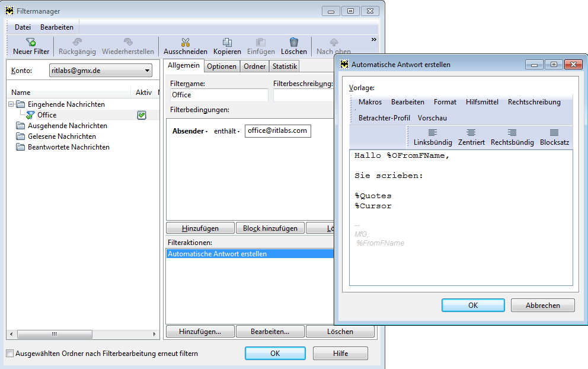
Task: Switch to the Optionen tab
Action: (222, 66)
